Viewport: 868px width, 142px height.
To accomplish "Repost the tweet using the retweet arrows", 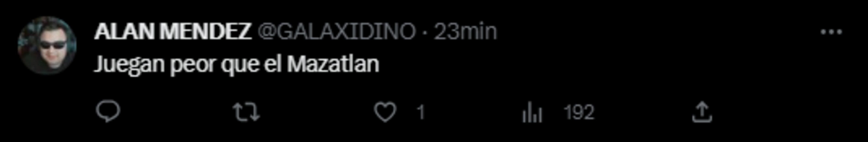I will (x=247, y=112).
